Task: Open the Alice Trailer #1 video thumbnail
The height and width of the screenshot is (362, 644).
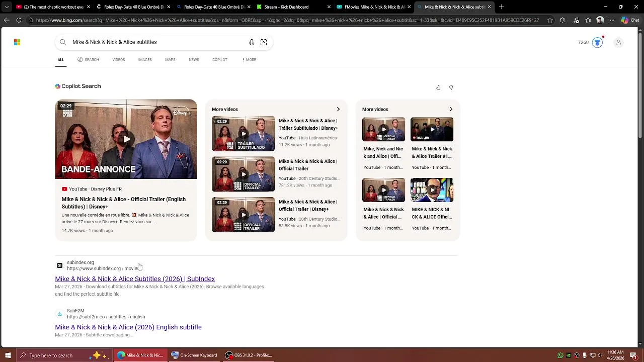Action: (432, 129)
